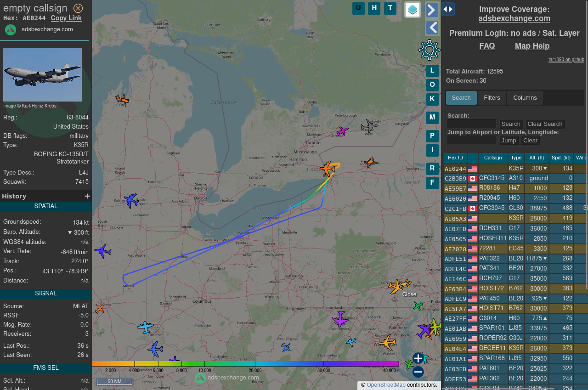The image size is (588, 390).
Task: Sort table by Alt. (ft) column
Action: click(x=537, y=158)
